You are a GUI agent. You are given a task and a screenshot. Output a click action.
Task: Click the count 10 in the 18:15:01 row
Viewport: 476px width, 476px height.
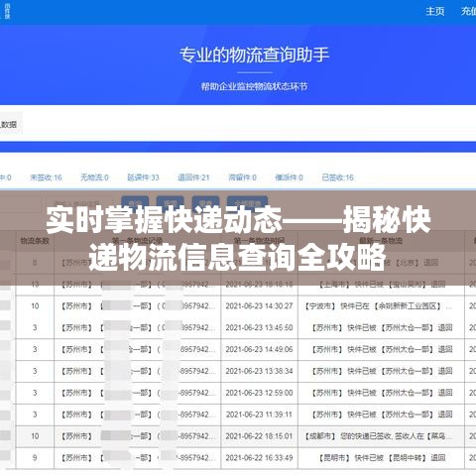coord(35,436)
